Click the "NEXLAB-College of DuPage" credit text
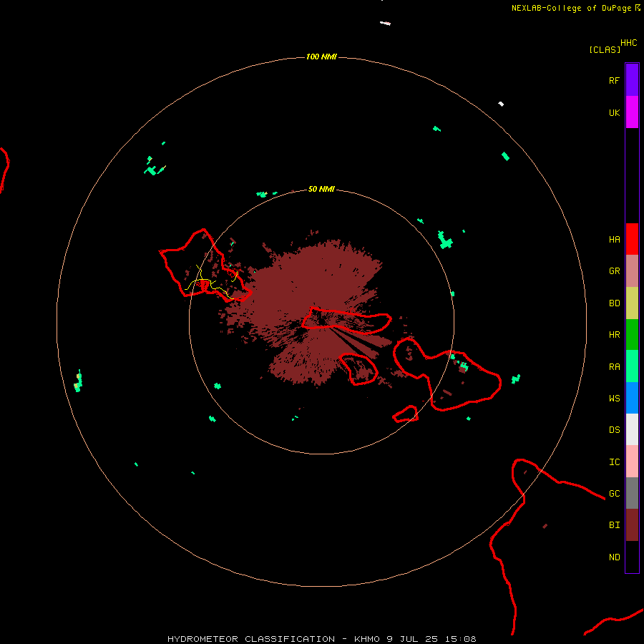The width and height of the screenshot is (644, 644). pos(571,8)
